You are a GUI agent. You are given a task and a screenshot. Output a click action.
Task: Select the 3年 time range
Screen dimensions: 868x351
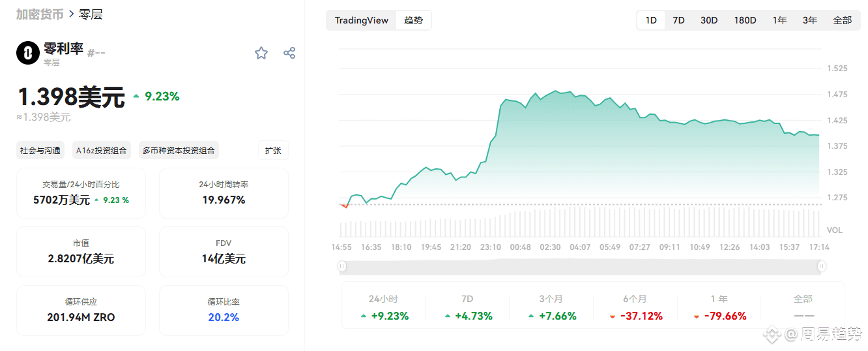(x=810, y=20)
